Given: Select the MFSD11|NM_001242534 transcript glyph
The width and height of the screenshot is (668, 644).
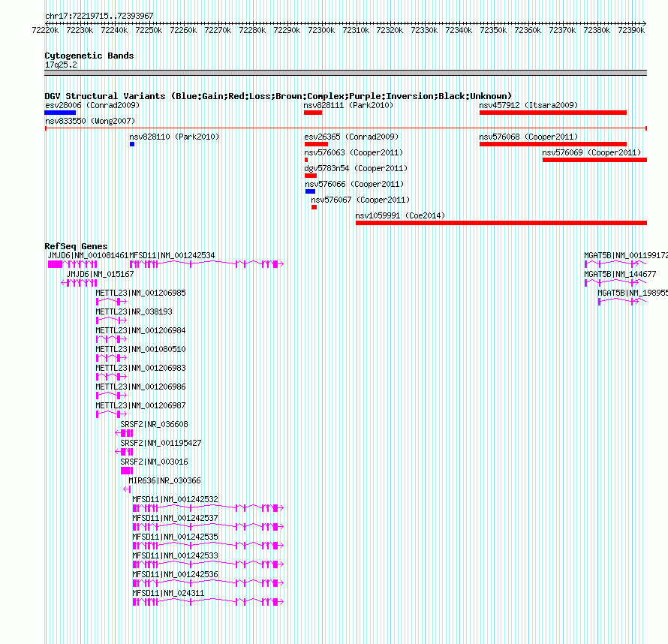Looking at the screenshot, I should 206,264.
